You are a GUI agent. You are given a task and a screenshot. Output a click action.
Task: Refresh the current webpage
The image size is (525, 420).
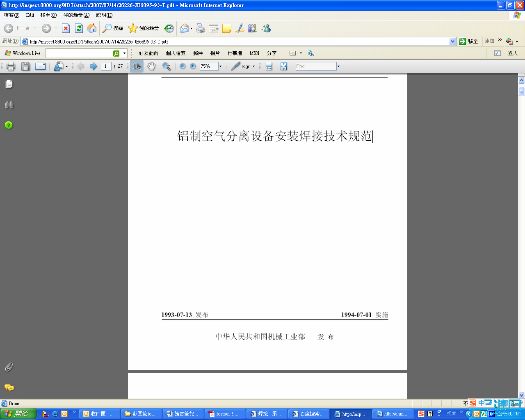78,28
